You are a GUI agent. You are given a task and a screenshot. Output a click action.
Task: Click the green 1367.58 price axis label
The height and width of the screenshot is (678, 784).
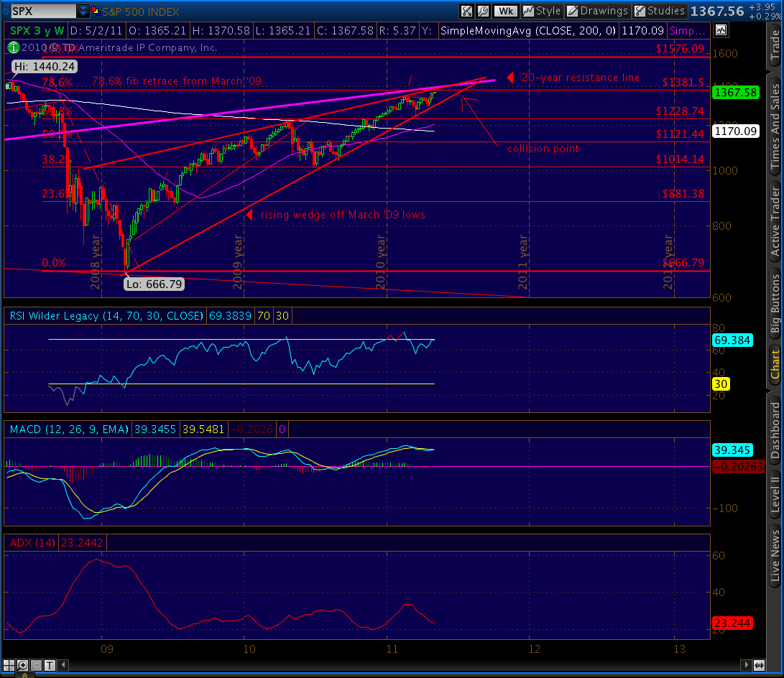(x=736, y=93)
